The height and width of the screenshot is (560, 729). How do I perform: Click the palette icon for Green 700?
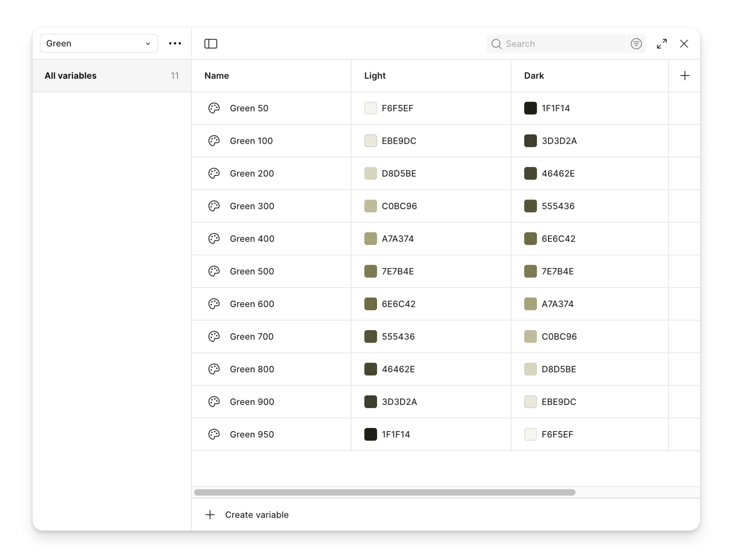click(x=214, y=336)
